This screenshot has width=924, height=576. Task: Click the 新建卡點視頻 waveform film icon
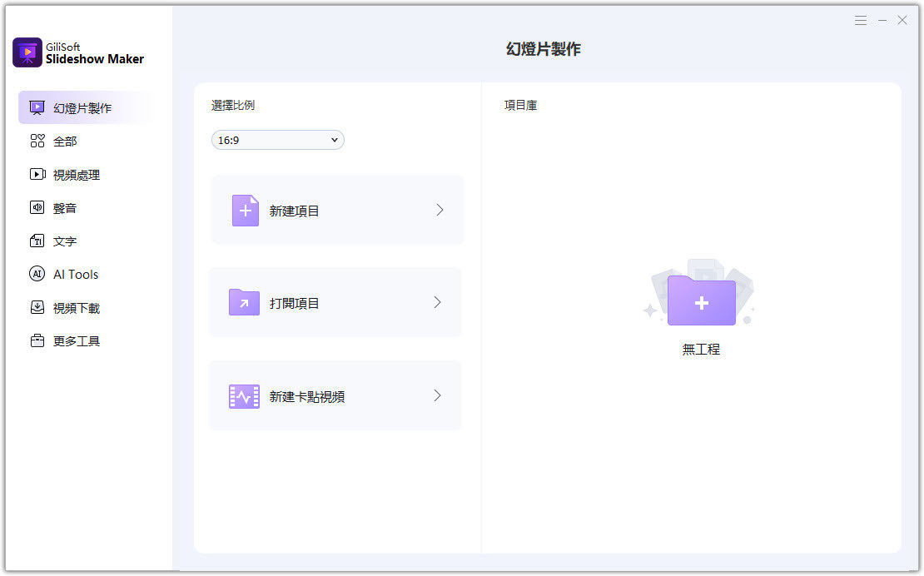pos(244,396)
